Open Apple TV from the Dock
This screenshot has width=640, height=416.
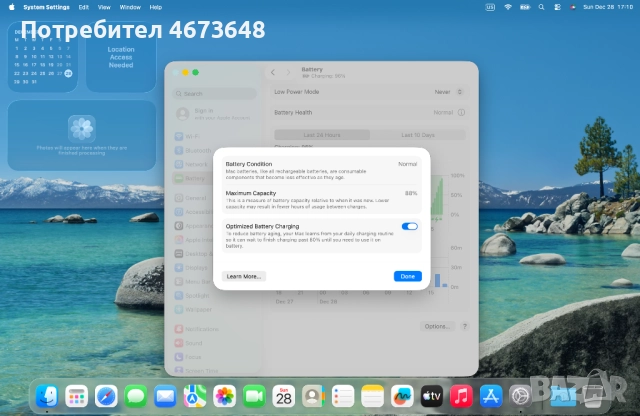point(431,396)
